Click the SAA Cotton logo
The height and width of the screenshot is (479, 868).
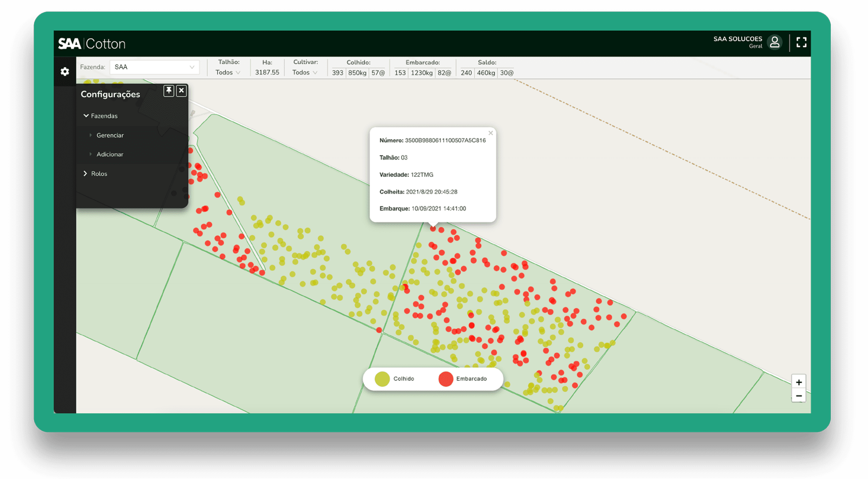click(x=92, y=44)
